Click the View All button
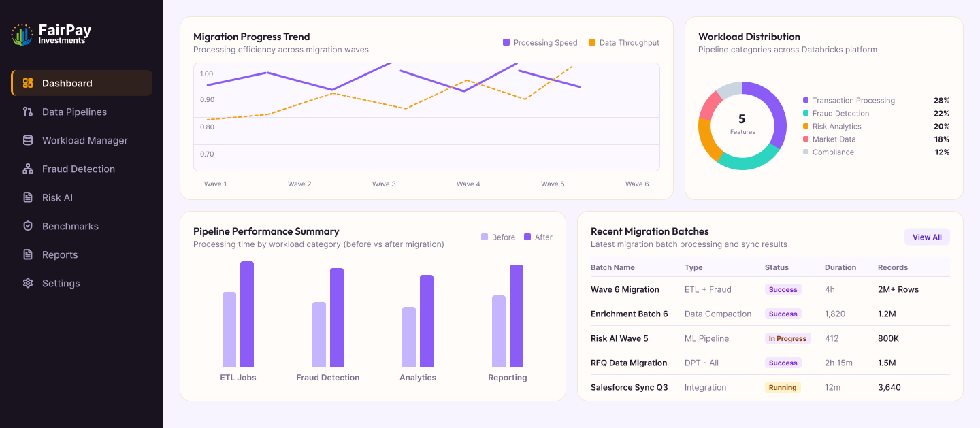980x428 pixels. tap(927, 237)
